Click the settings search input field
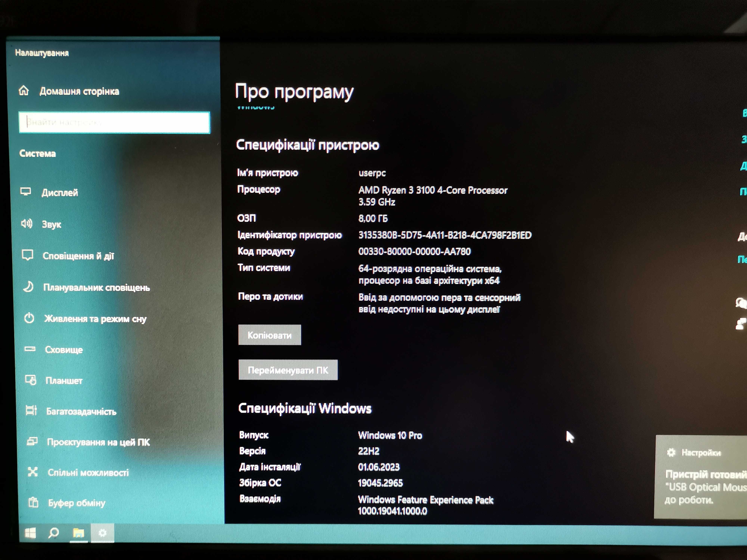Viewport: 747px width, 560px height. pos(114,122)
